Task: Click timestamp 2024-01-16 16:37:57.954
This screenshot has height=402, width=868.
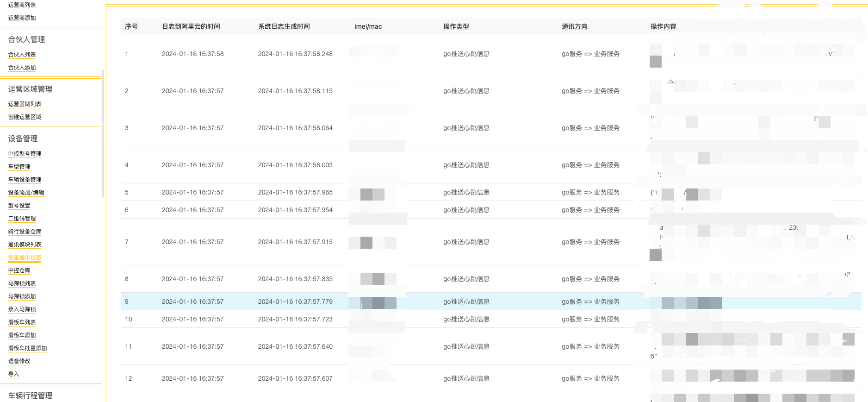Action: coord(295,210)
